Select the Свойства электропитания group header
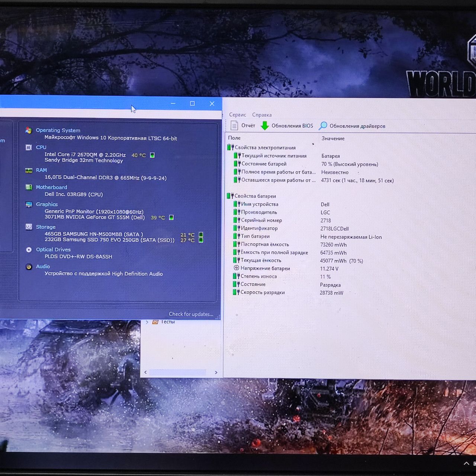This screenshot has height=476, width=476. (x=261, y=148)
